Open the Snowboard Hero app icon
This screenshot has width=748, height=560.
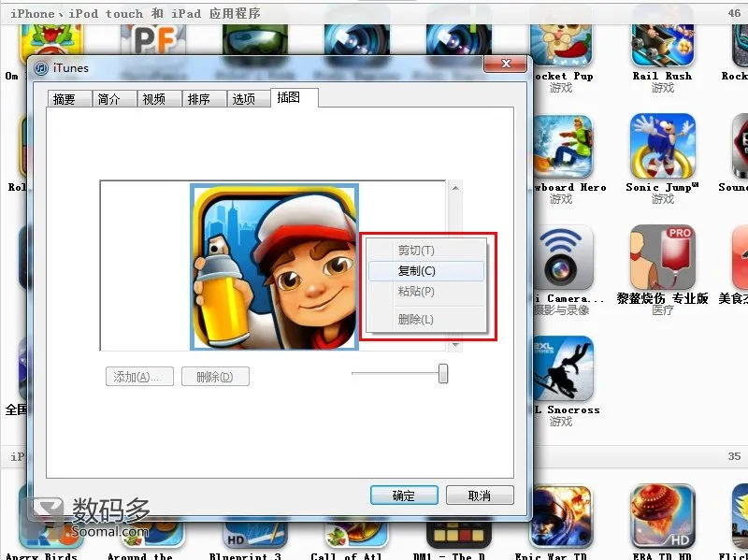click(563, 147)
